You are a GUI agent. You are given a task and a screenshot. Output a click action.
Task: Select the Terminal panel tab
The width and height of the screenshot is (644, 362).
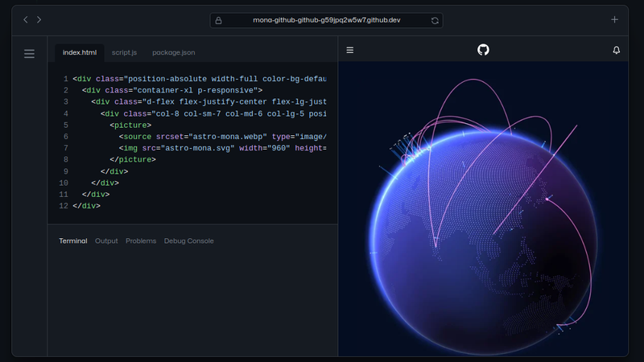[x=73, y=241]
